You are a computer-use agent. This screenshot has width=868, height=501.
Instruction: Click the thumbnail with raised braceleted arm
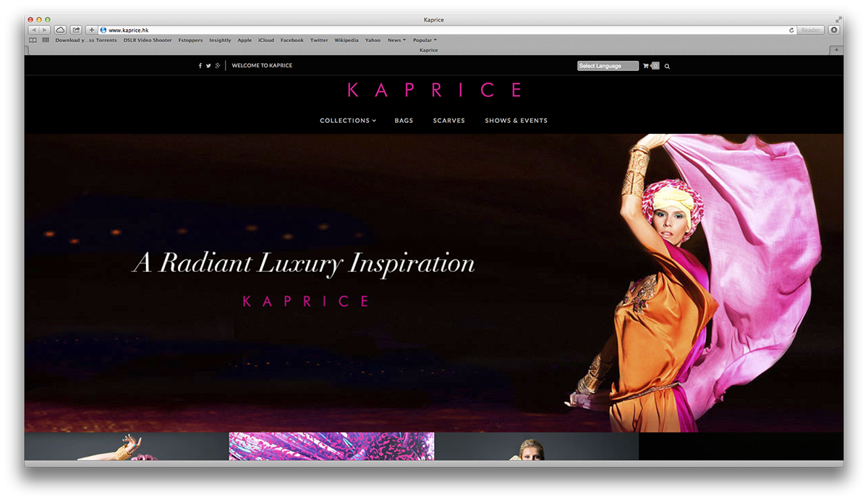pos(127,446)
